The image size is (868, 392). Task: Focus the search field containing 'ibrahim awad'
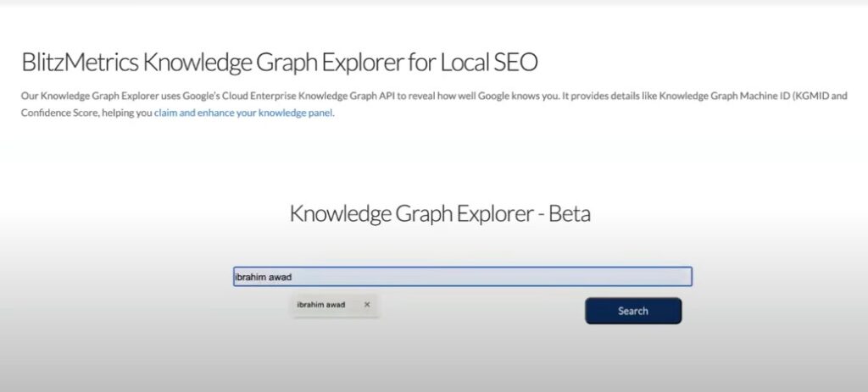click(462, 277)
